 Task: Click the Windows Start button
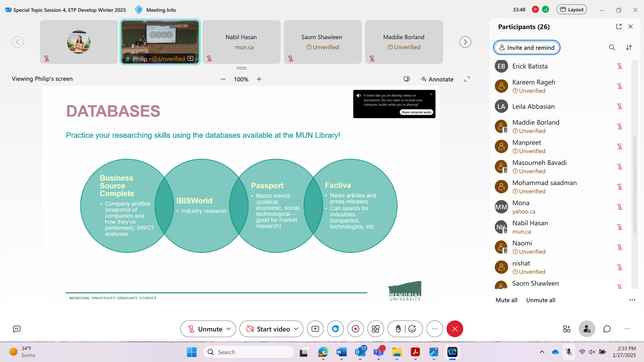192,352
